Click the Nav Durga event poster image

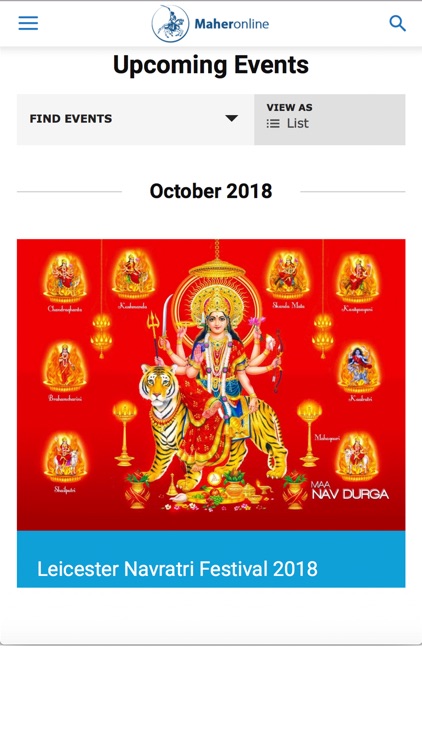[211, 385]
